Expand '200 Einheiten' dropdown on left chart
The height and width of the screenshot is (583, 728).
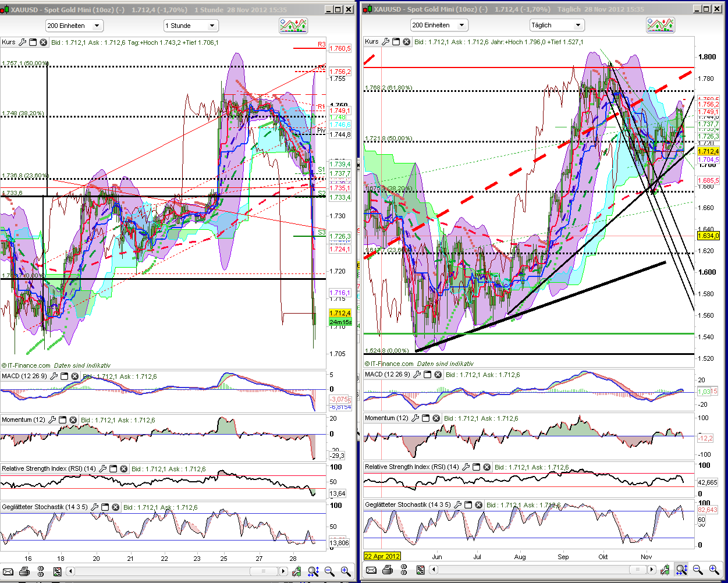[x=74, y=26]
